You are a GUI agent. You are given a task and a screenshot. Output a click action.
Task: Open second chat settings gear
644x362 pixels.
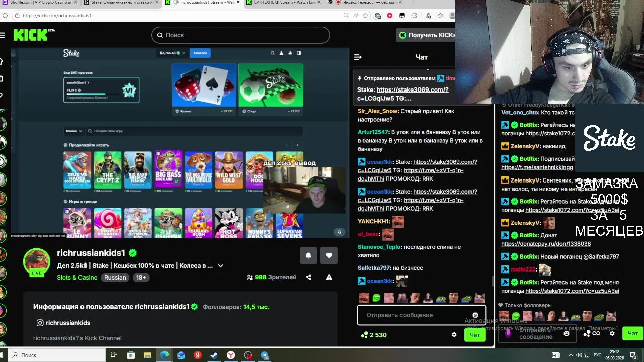tap(612, 333)
